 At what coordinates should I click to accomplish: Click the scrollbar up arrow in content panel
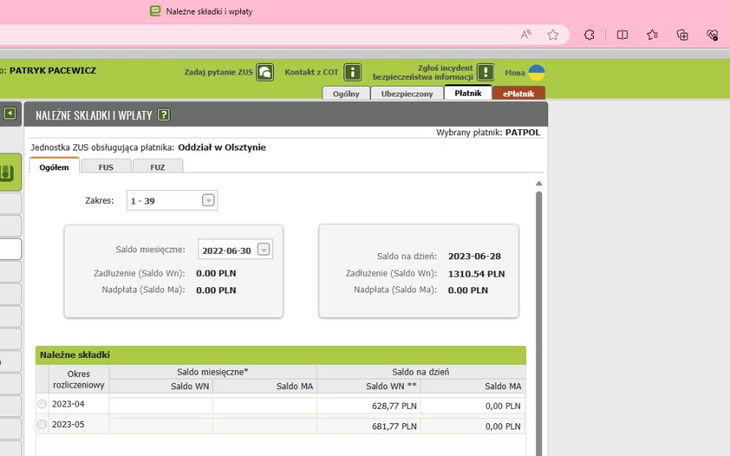(x=539, y=184)
